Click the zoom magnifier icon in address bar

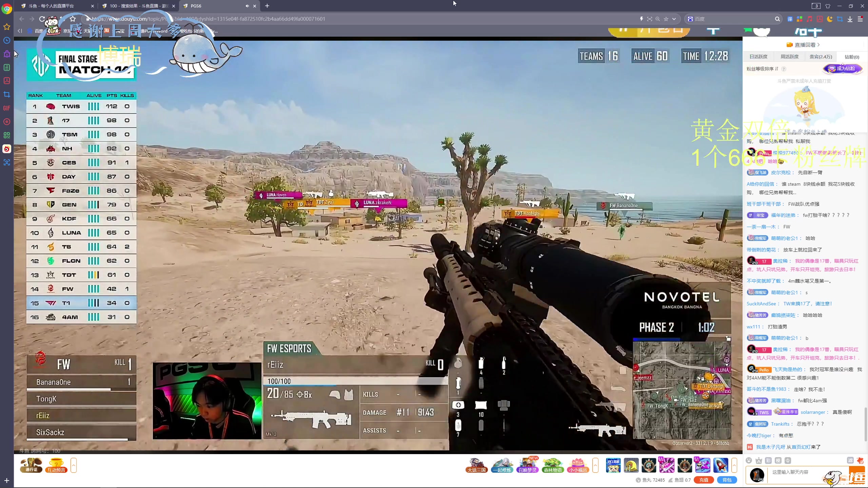(658, 19)
